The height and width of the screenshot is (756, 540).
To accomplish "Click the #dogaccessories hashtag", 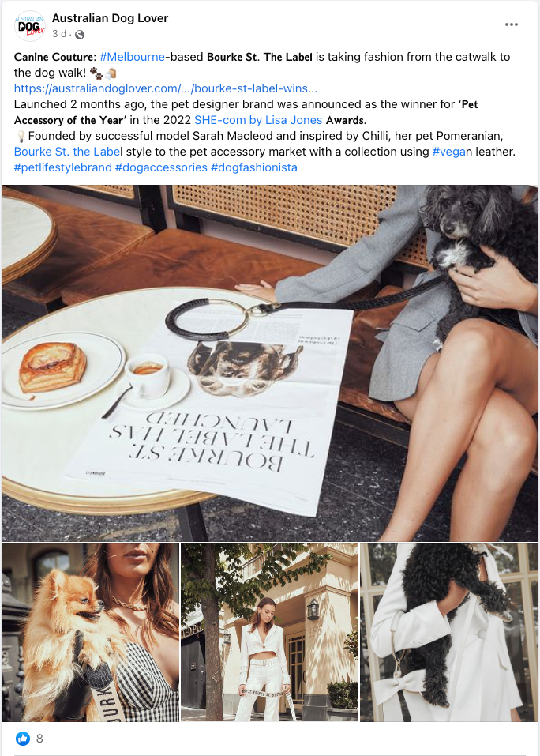I will click(161, 167).
